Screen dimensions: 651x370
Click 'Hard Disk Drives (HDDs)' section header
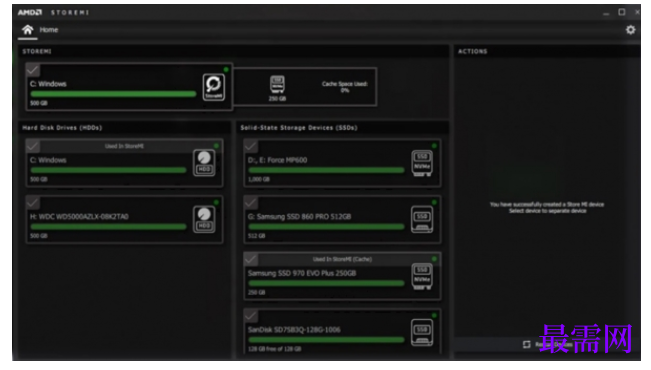point(62,128)
